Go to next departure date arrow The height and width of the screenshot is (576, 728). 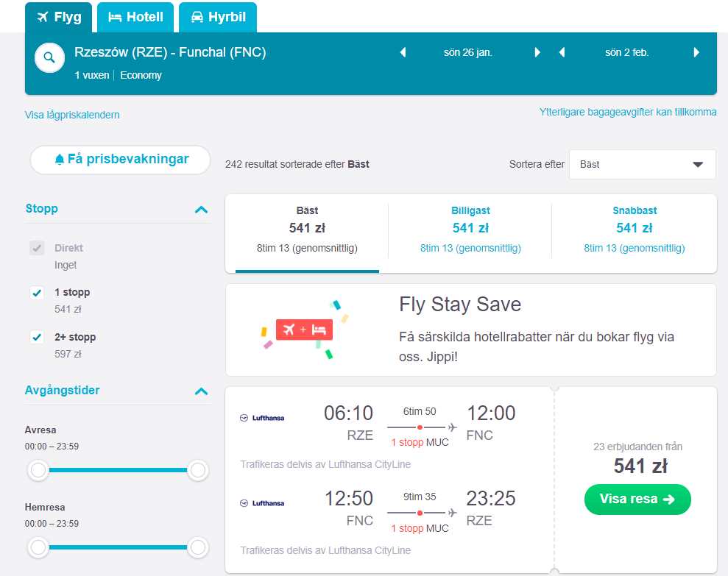537,52
